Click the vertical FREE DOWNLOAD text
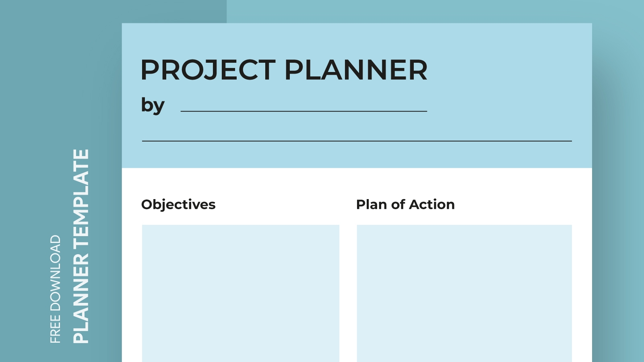The width and height of the screenshot is (644, 362). (x=56, y=289)
